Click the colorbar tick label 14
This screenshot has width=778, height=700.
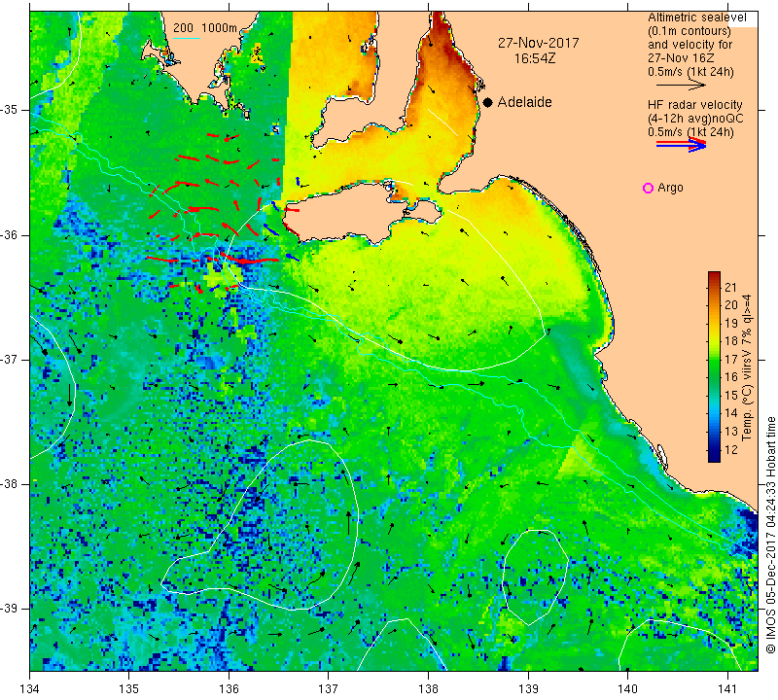click(x=731, y=413)
